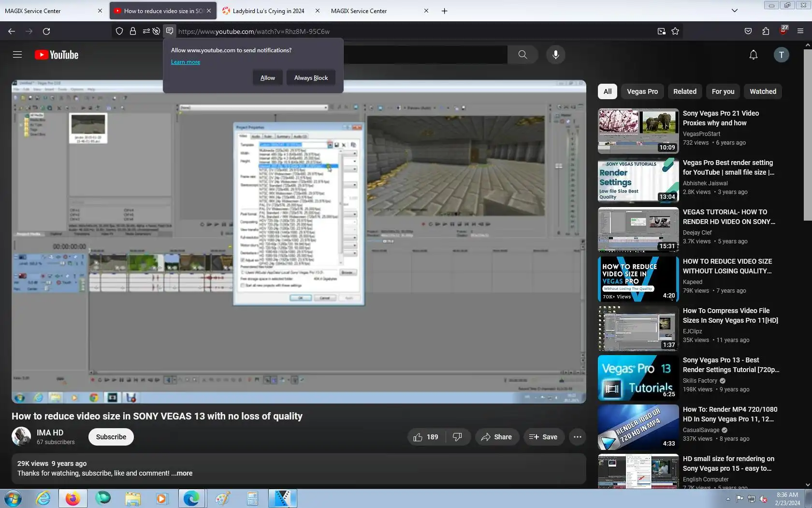Go forward to the next page
The image size is (812, 508).
[29, 31]
